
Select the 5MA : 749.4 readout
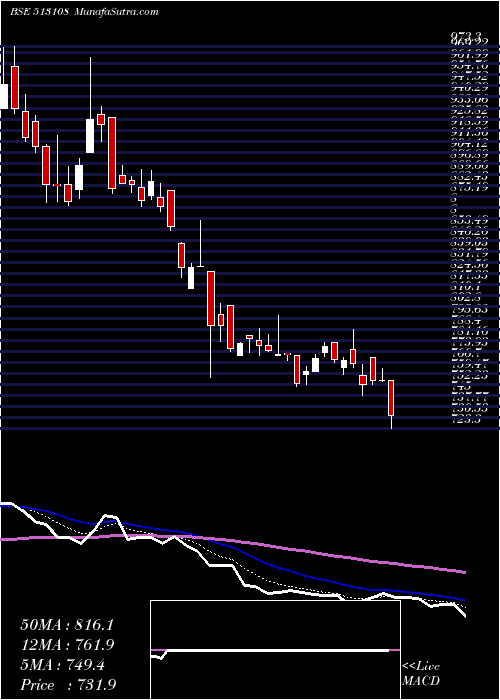tap(62, 665)
